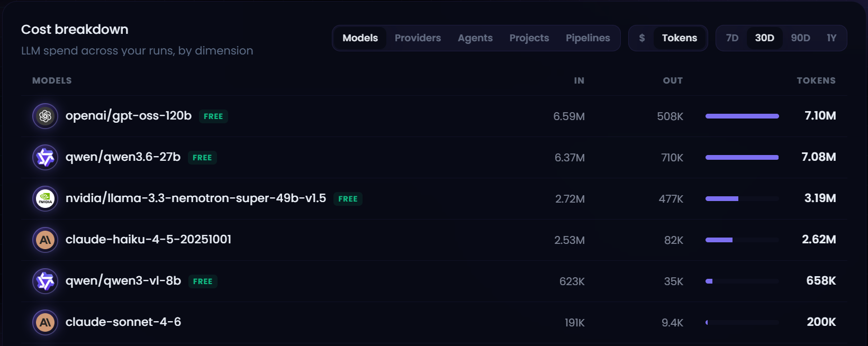The image size is (868, 346).
Task: Click the token usage bar for qwen3.6-27b
Action: [x=742, y=157]
